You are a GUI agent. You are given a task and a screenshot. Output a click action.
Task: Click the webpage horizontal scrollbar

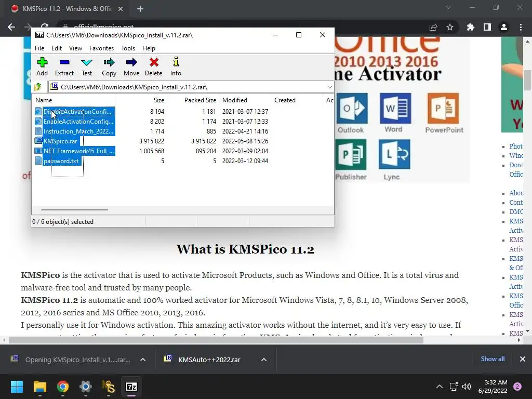click(216, 340)
